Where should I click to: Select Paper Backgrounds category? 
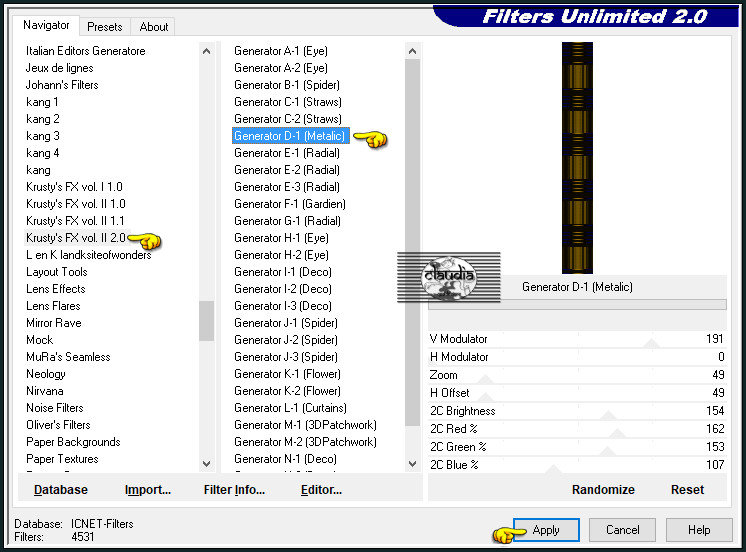coord(73,442)
